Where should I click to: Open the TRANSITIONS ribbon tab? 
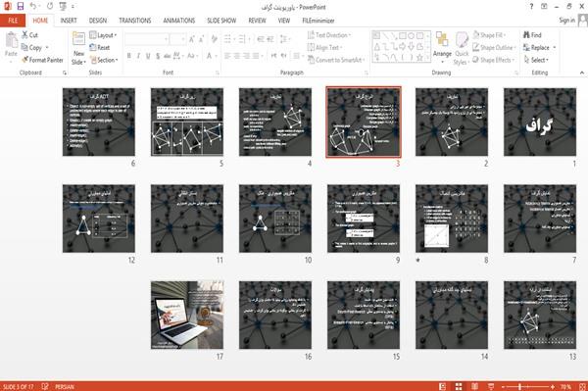(x=135, y=21)
